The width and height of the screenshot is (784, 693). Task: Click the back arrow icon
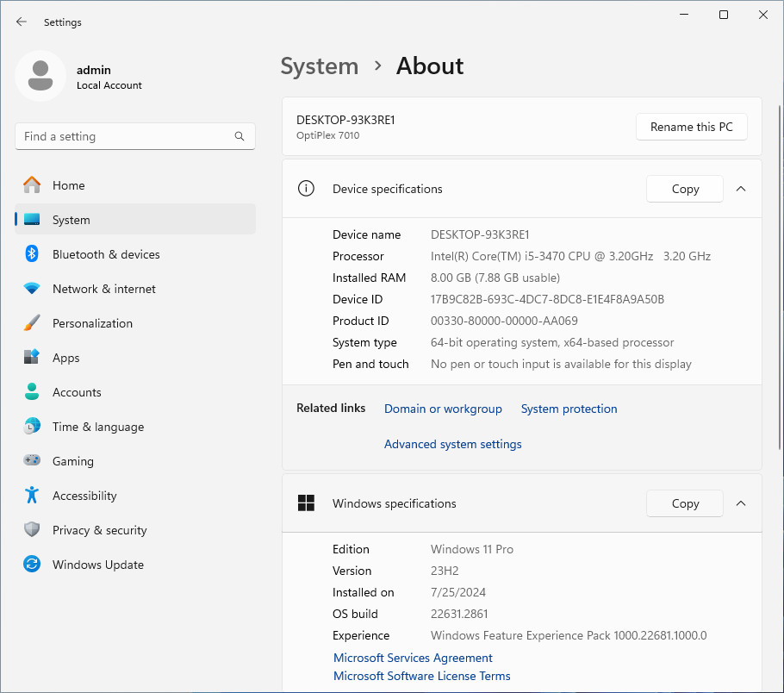21,22
